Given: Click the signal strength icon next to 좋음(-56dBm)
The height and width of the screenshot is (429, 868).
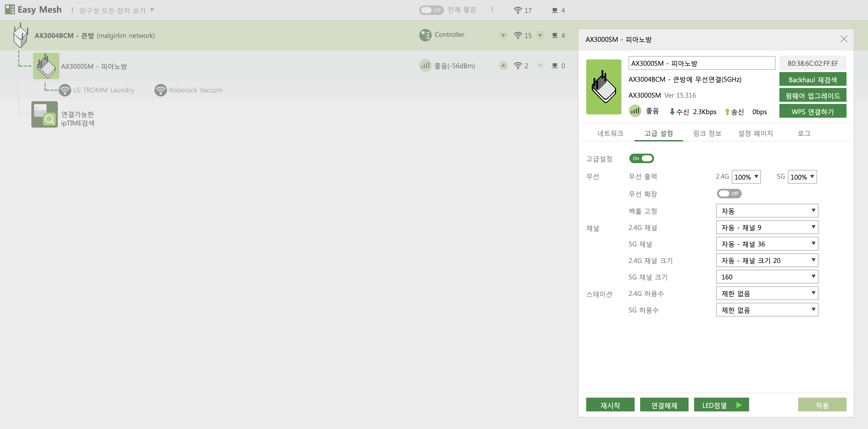Looking at the screenshot, I should (425, 66).
